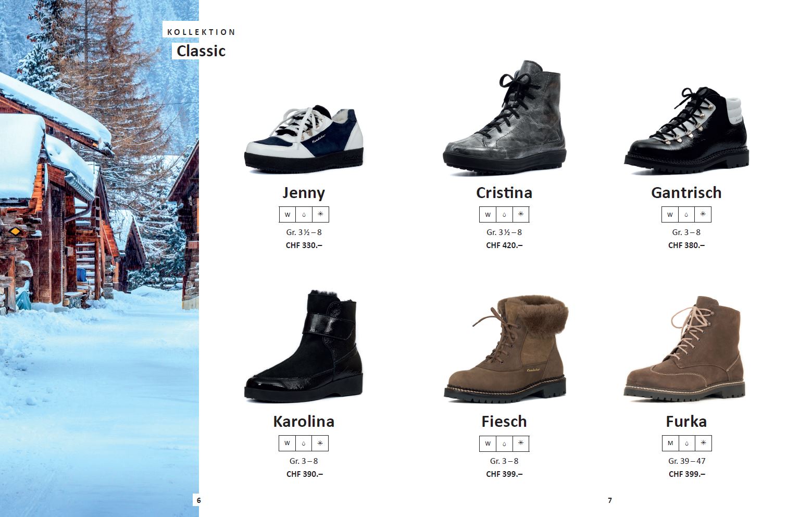This screenshot has width=812, height=517.
Task: Select the M icon under Furka
Action: coord(670,443)
